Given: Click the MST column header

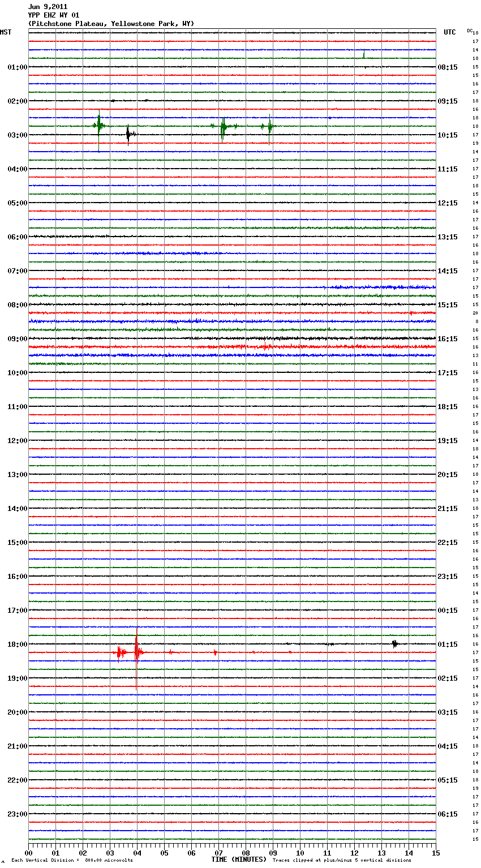Looking at the screenshot, I should 6,32.
